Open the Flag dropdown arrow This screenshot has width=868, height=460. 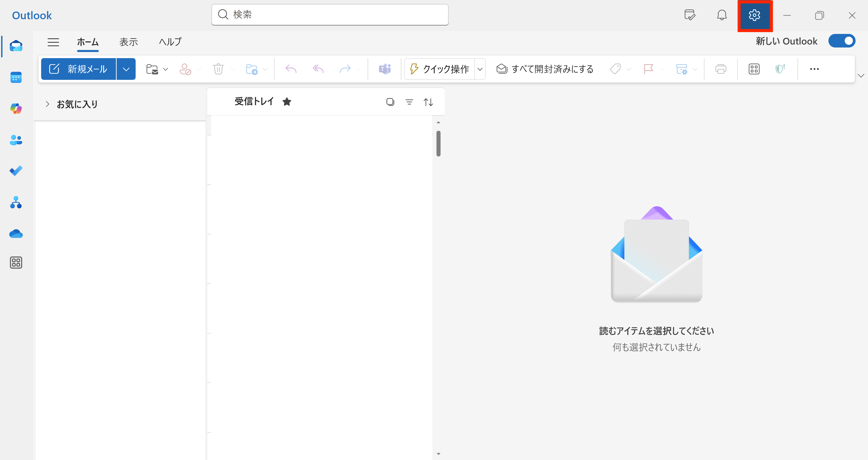point(663,69)
